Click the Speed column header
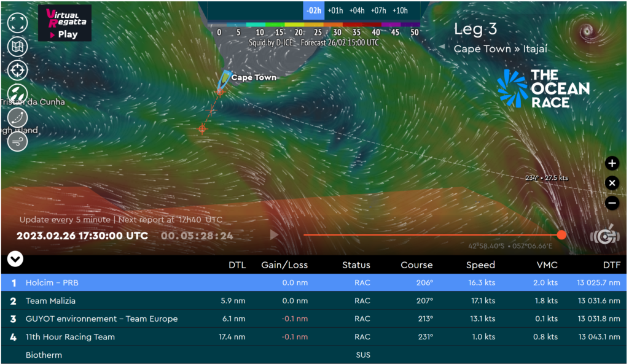629x364 pixels. coord(480,265)
